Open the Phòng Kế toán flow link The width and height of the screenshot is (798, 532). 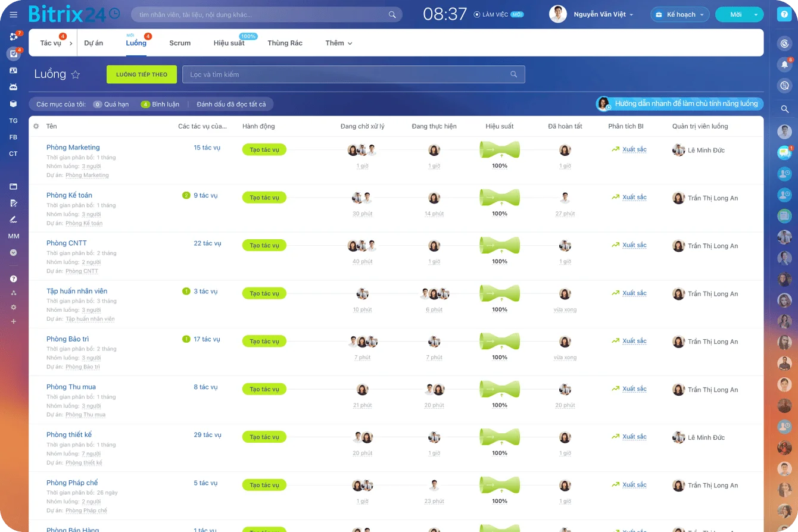pos(69,195)
